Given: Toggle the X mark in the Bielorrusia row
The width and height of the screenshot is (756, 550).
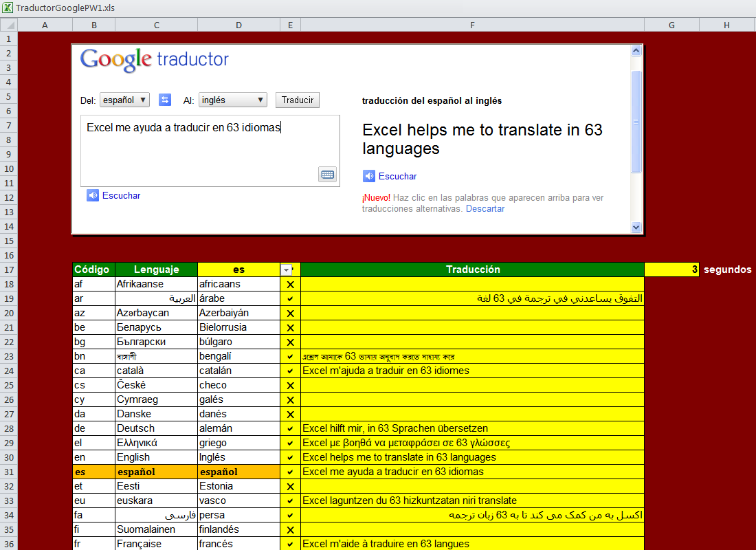Looking at the screenshot, I should click(290, 327).
